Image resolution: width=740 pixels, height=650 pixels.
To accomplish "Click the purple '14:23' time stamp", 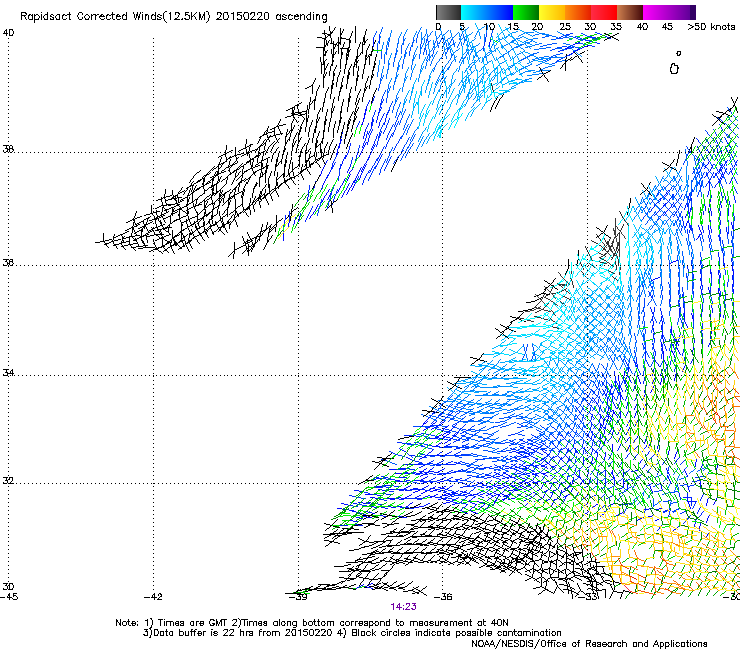I will 404,607.
